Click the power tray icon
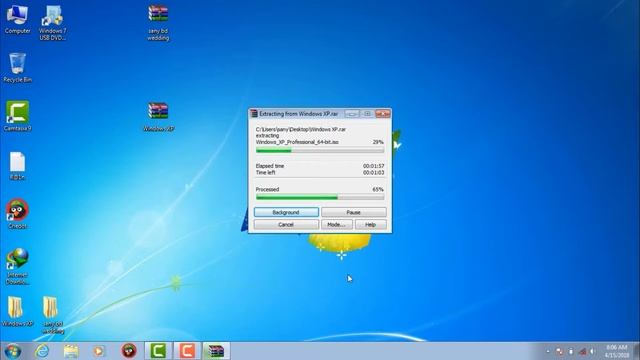 point(571,351)
